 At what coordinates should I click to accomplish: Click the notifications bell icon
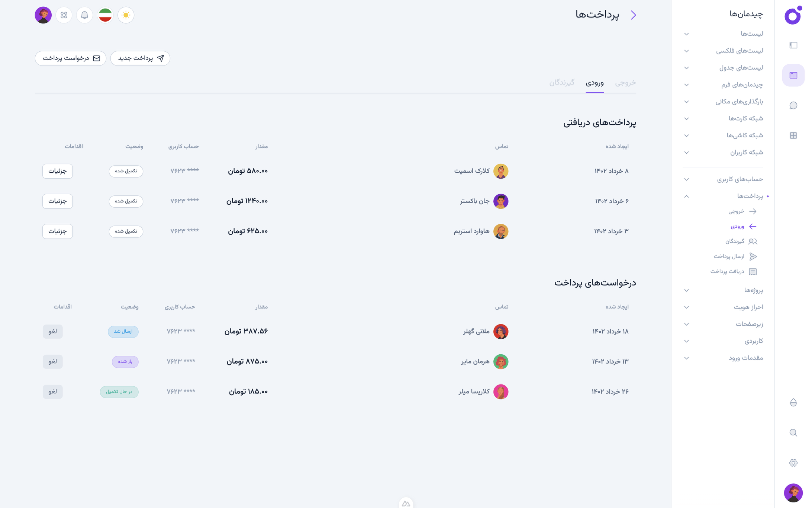pyautogui.click(x=84, y=15)
